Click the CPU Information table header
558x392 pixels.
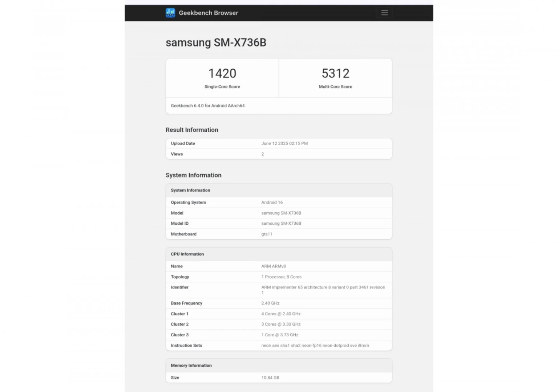pos(187,254)
